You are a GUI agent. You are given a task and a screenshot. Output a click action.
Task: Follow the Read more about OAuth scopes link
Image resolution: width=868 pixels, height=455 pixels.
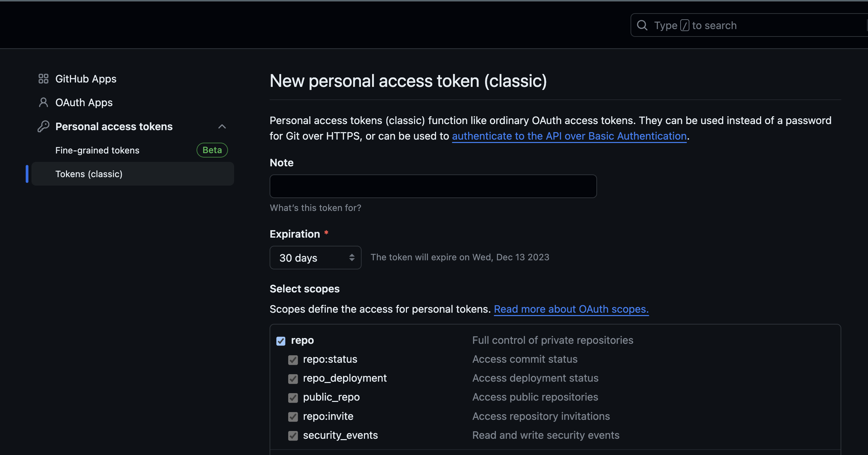[571, 309]
